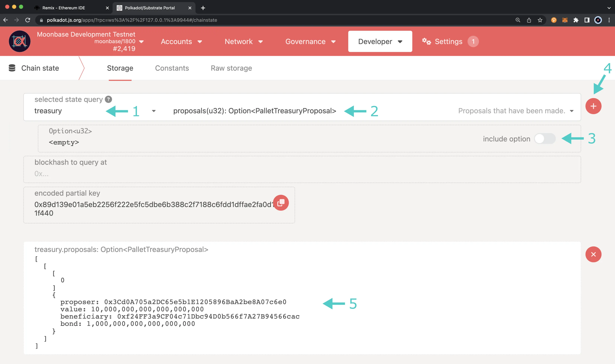Open Chrome three-dot menu
Screen dimensions: 615x364
[x=609, y=20]
